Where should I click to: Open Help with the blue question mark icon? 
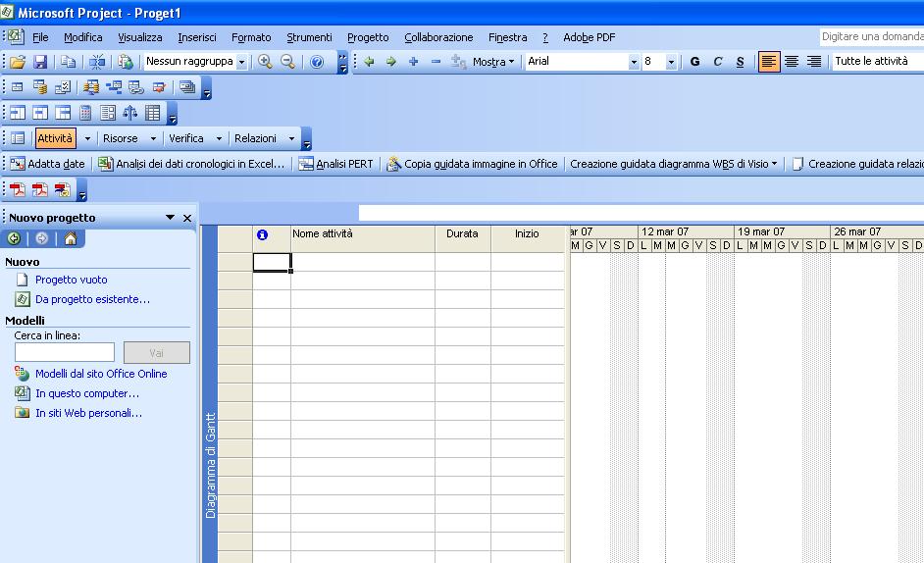point(317,62)
